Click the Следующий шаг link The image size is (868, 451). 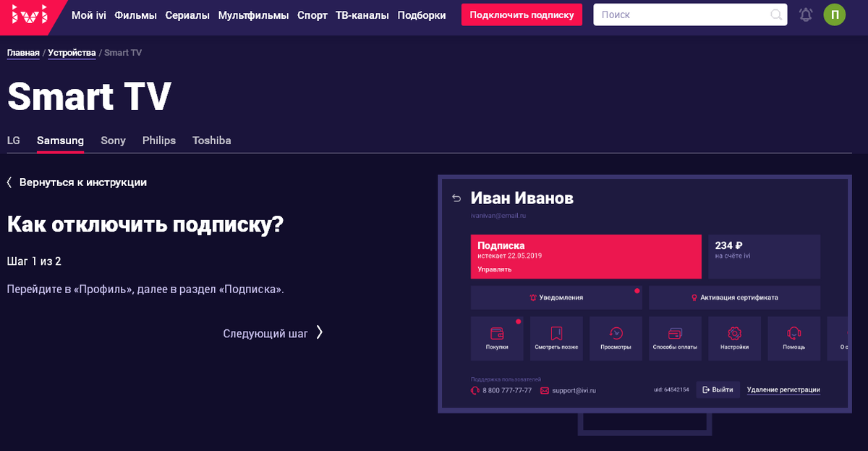[x=265, y=333]
